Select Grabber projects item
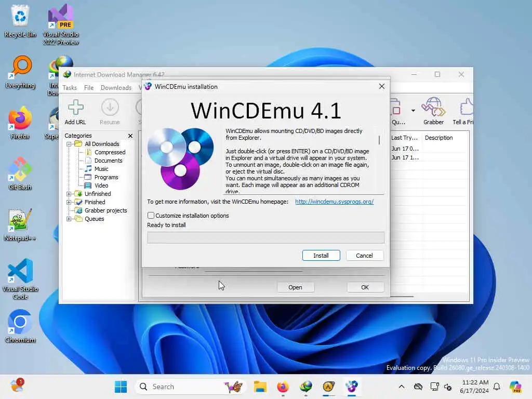This screenshot has height=399, width=532. pos(106,210)
